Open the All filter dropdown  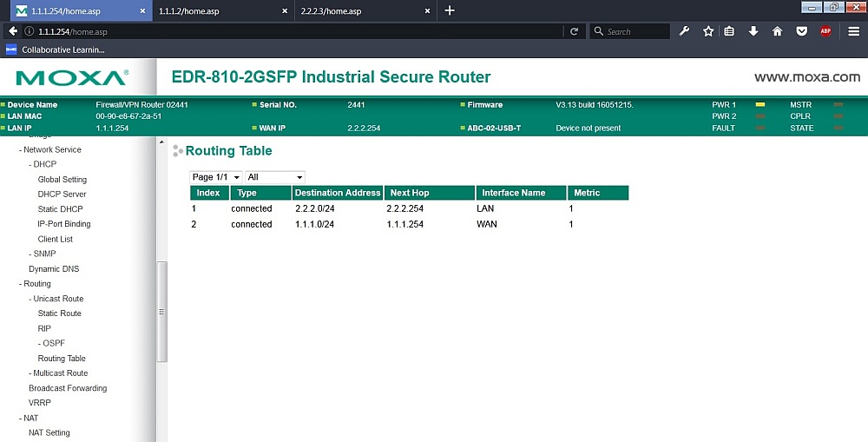pos(275,177)
